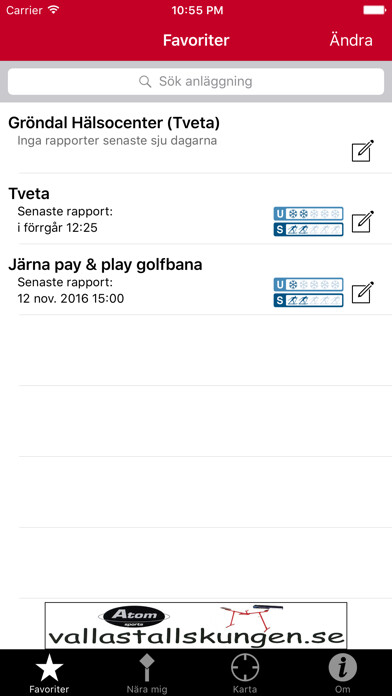This screenshot has width=392, height=696.
Task: Click the magnifier icon in search bar
Action: point(145,82)
